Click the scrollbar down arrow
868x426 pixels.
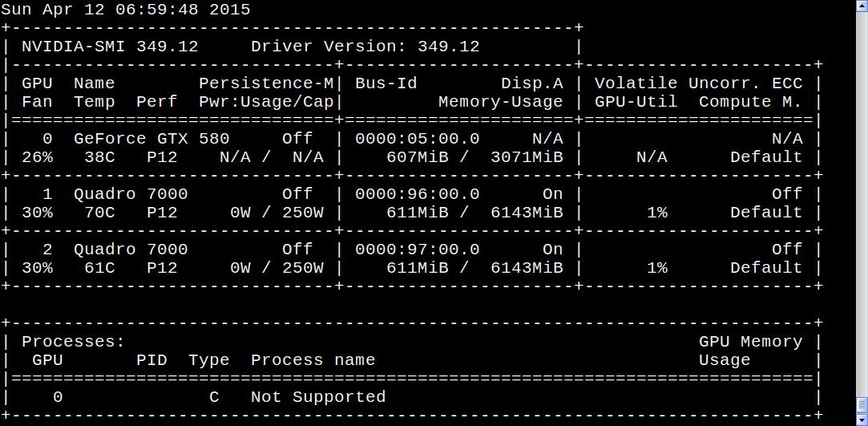860,419
